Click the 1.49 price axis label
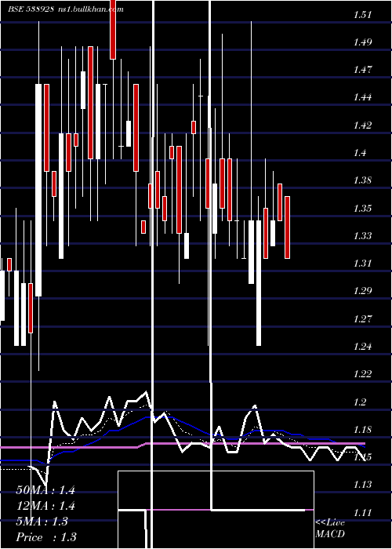Screen dimensions: 392x549 click(x=362, y=42)
